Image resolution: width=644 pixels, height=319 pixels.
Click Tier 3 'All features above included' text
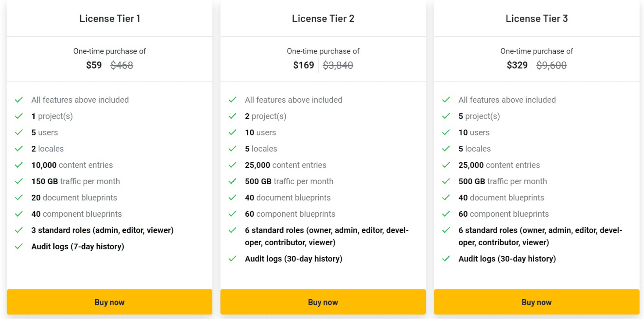pyautogui.click(x=507, y=100)
